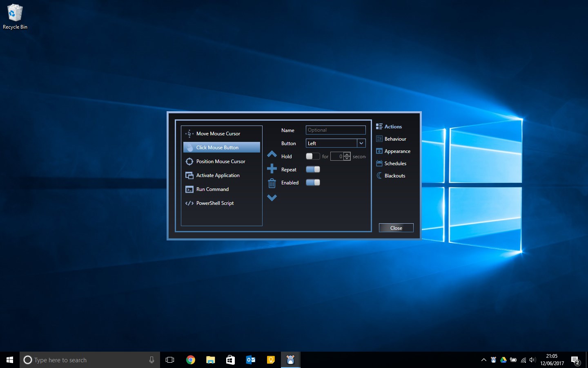This screenshot has width=588, height=368.
Task: Add a new action with the plus icon
Action: pos(272,169)
